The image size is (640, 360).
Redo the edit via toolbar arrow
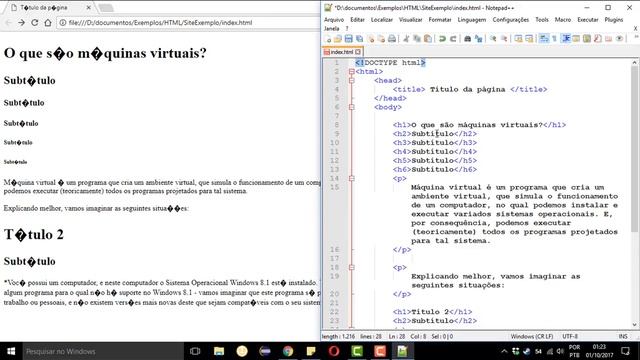tap(453, 39)
